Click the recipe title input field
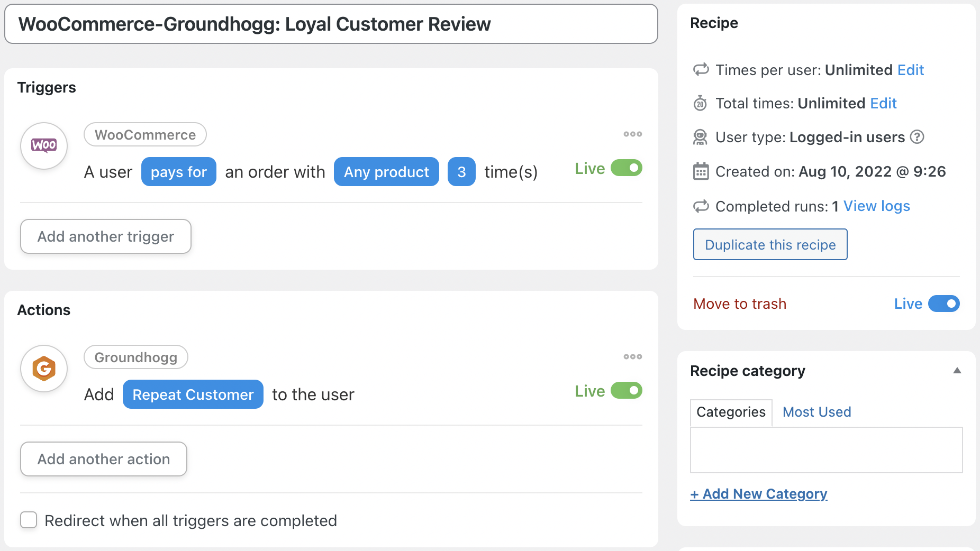Image resolution: width=980 pixels, height=551 pixels. (x=331, y=24)
